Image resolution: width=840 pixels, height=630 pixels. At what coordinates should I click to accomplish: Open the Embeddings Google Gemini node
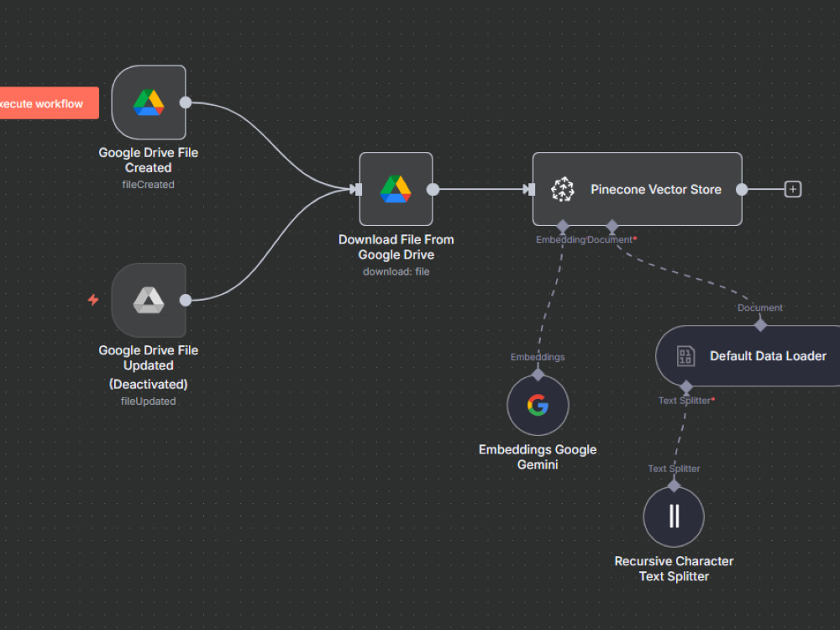(538, 405)
